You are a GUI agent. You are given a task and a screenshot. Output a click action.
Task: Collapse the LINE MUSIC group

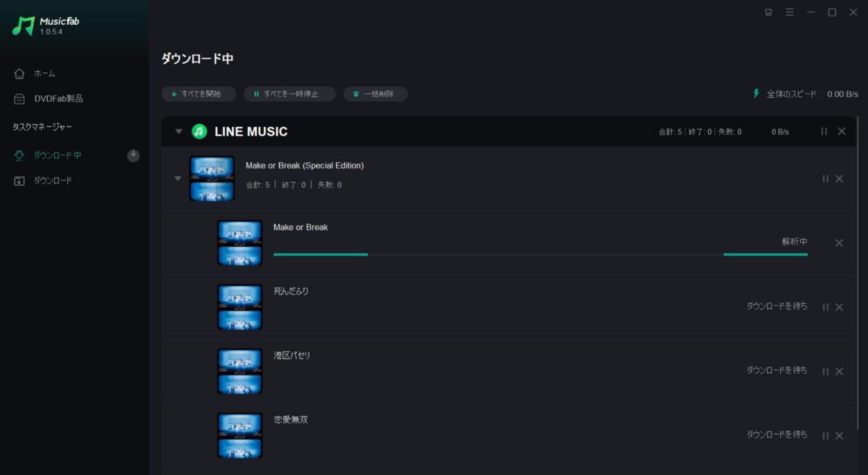pos(179,131)
